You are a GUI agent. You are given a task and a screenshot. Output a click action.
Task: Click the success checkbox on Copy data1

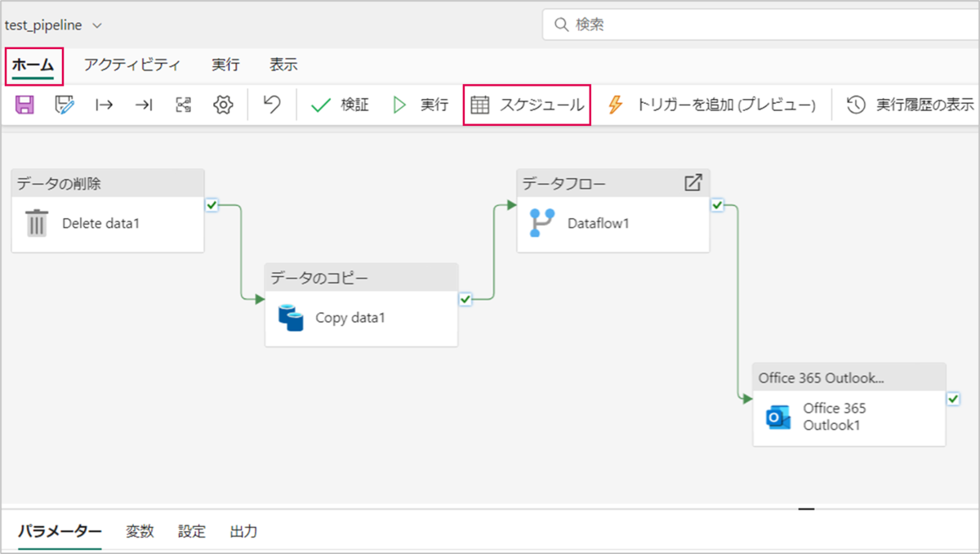[x=465, y=300]
